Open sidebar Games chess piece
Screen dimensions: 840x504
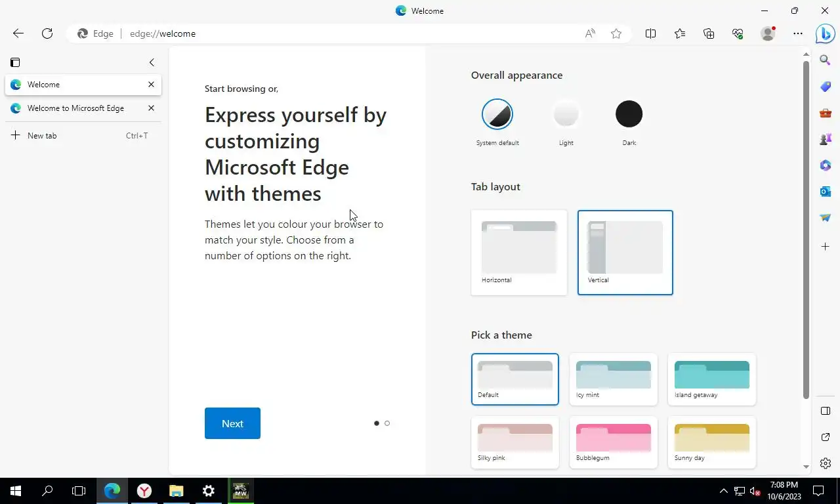(826, 139)
